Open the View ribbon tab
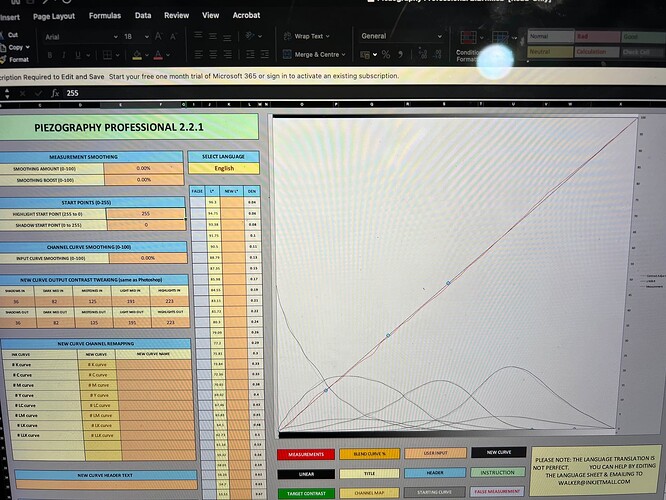The image size is (666, 500). (x=211, y=15)
